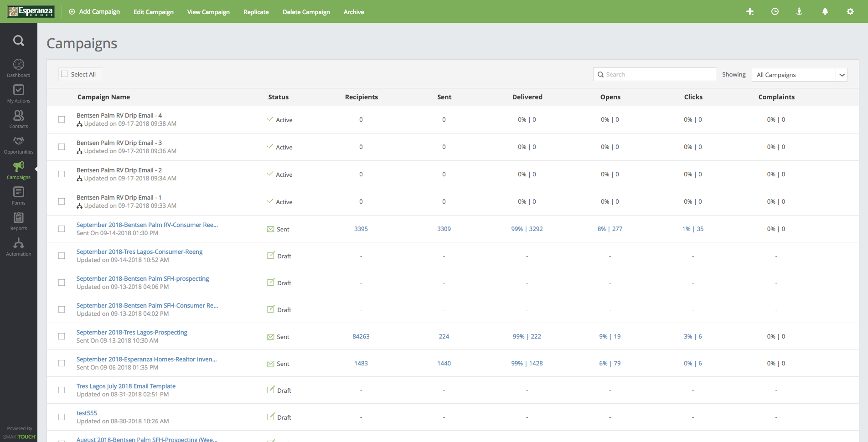Viewport: 868px width, 442px height.
Task: Open the settings gear icon
Action: [850, 12]
